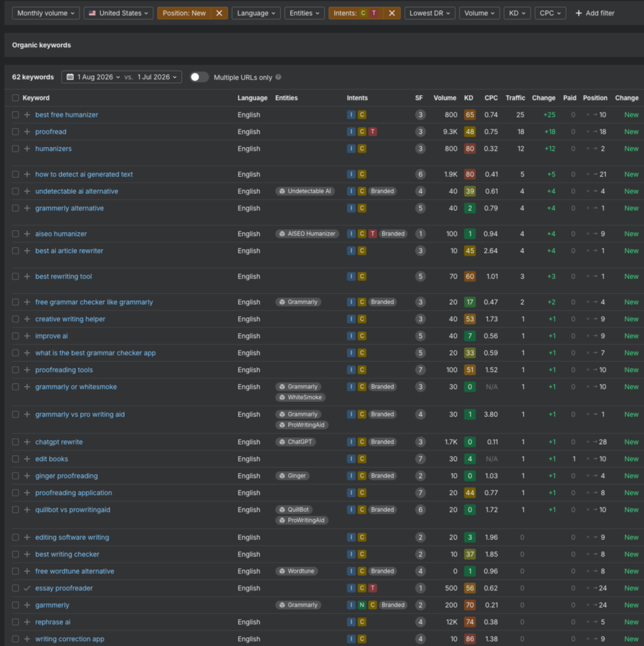Expand the chatgpt rewrite row
The height and width of the screenshot is (646, 644).
click(x=27, y=442)
